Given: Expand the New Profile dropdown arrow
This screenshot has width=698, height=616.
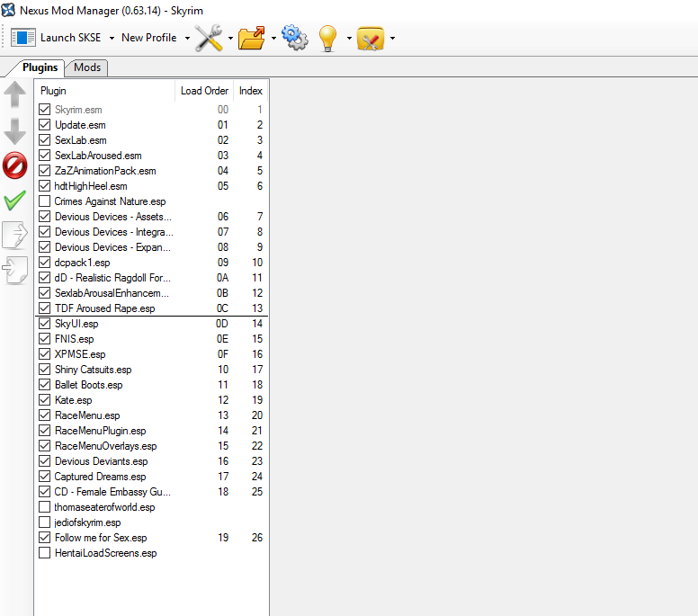Looking at the screenshot, I should tap(187, 39).
